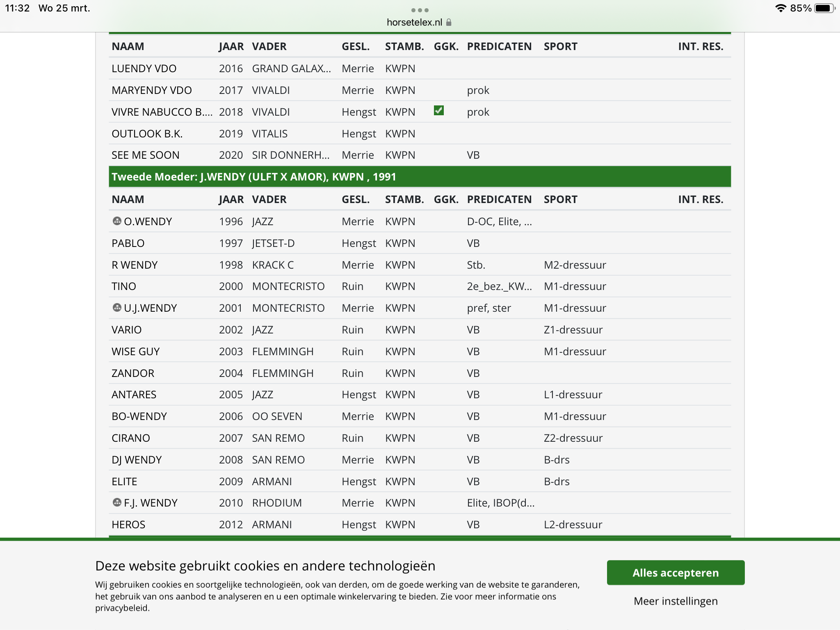The height and width of the screenshot is (630, 840).
Task: Click sire MONTECRISTO in Tino row
Action: tap(288, 286)
